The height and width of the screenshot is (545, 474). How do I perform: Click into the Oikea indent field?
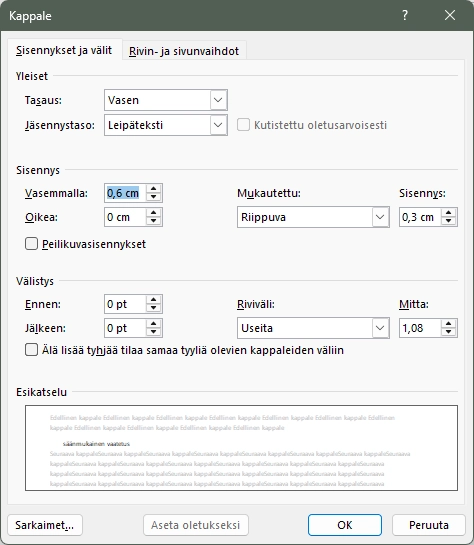tap(125, 217)
